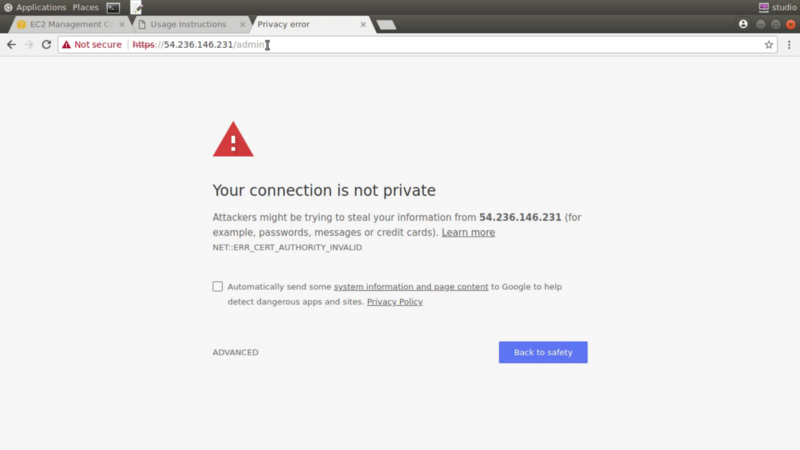Reload the current page
Viewport: 800px width, 450px height.
coord(46,45)
